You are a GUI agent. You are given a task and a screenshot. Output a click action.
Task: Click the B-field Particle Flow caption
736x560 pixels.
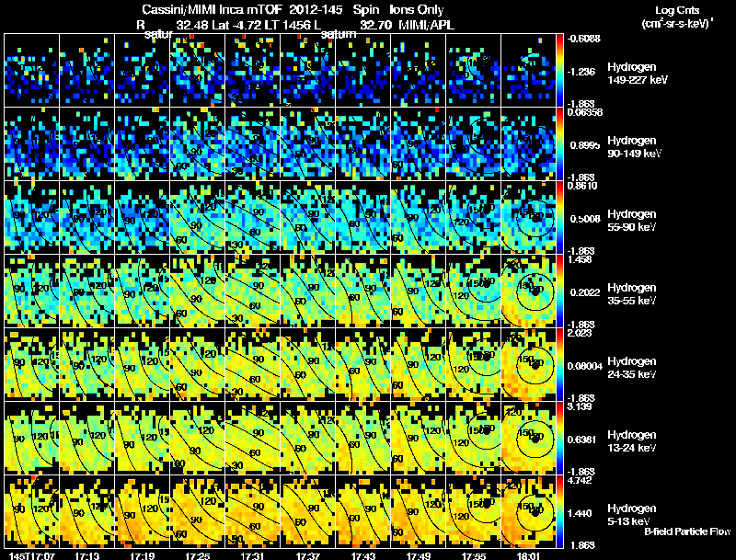point(687,531)
